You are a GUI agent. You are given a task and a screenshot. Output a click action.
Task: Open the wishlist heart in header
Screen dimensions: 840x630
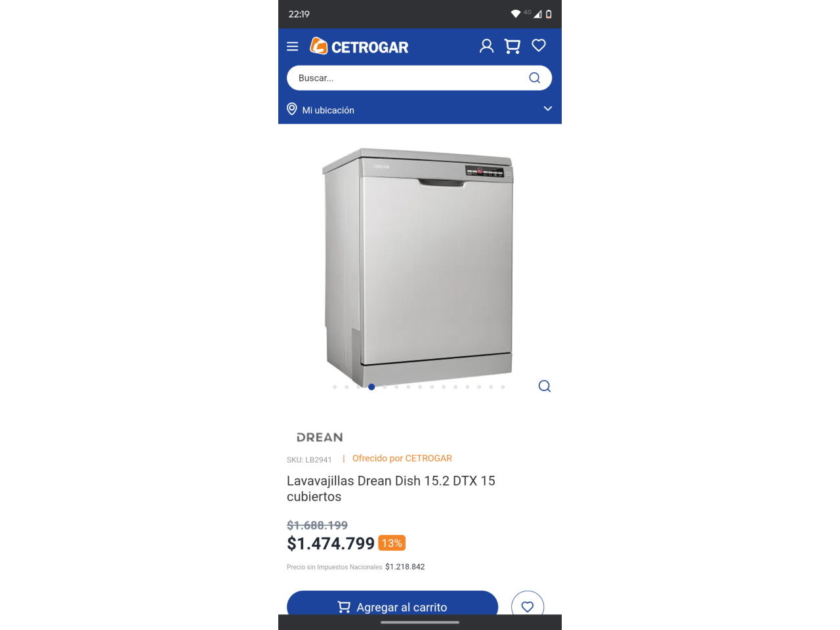coord(539,45)
